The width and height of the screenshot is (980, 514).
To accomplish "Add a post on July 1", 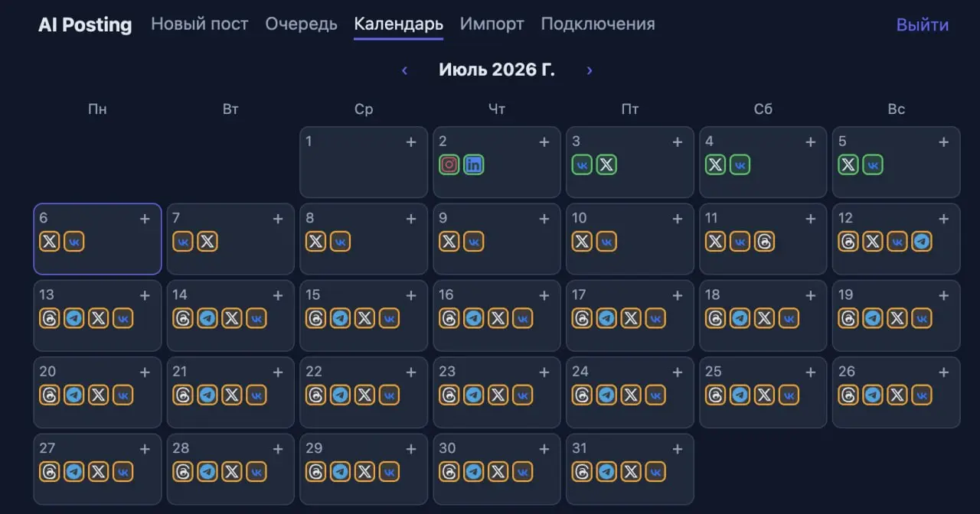I will 411,142.
